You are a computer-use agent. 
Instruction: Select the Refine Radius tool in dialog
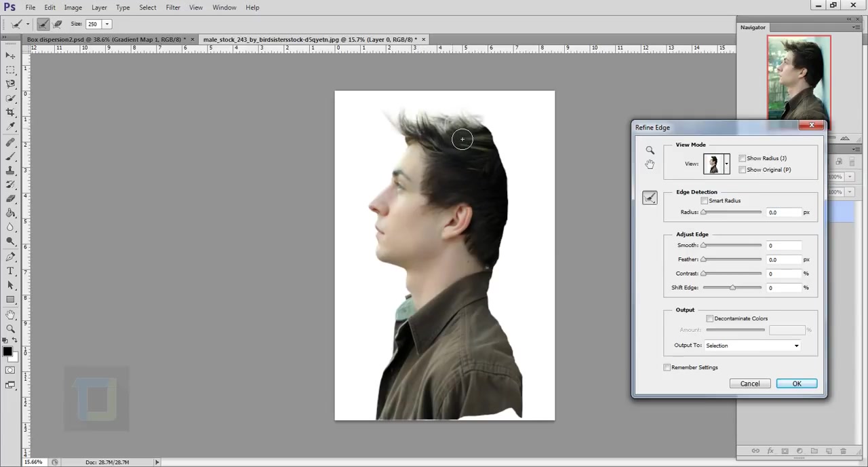pyautogui.click(x=650, y=198)
